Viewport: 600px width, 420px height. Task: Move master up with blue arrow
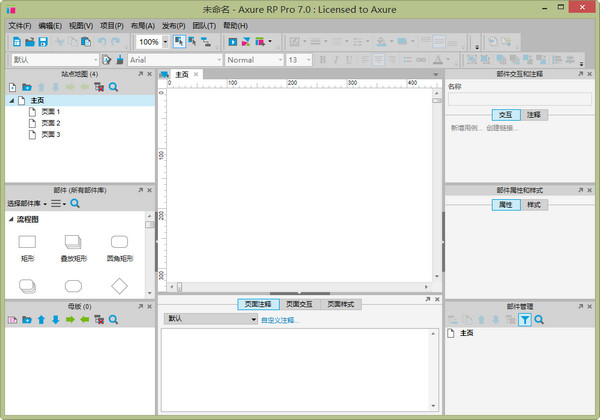[41, 320]
